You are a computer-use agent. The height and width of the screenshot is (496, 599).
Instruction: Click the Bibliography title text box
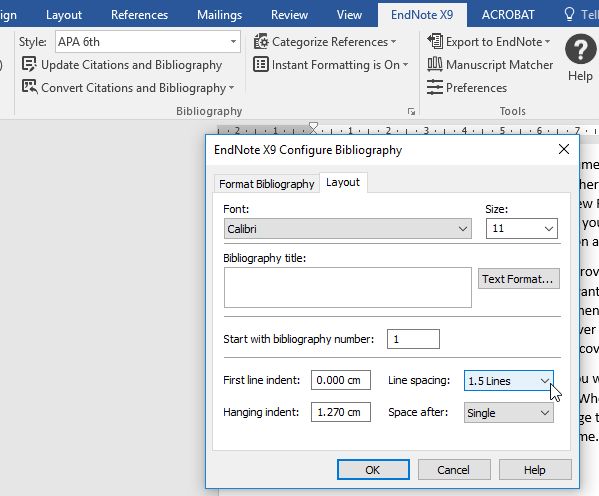[348, 287]
